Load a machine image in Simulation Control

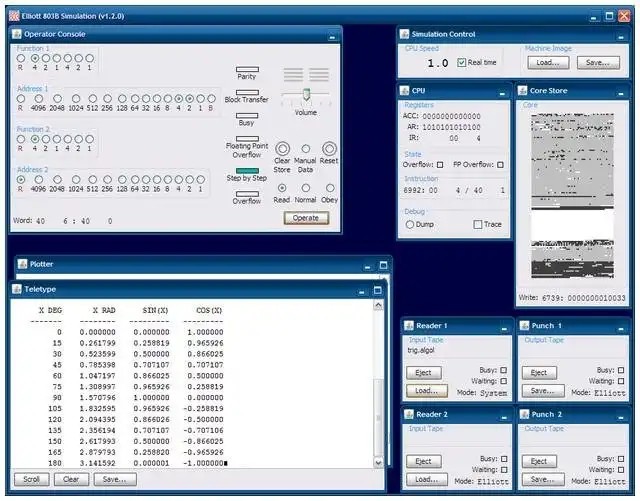[x=548, y=62]
